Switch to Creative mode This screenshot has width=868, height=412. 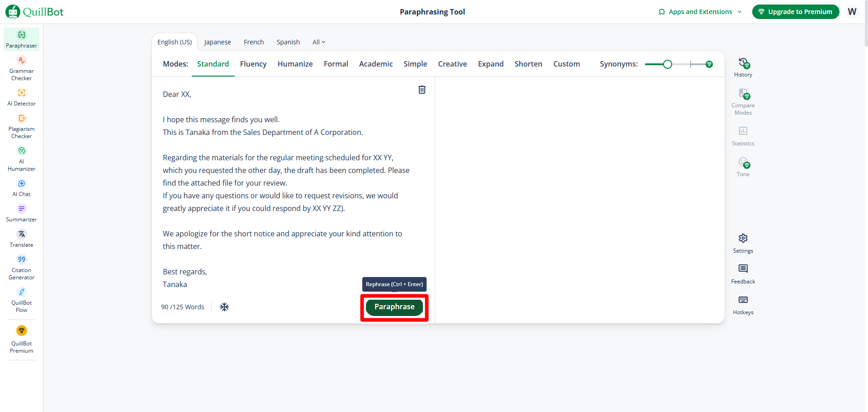coord(452,64)
